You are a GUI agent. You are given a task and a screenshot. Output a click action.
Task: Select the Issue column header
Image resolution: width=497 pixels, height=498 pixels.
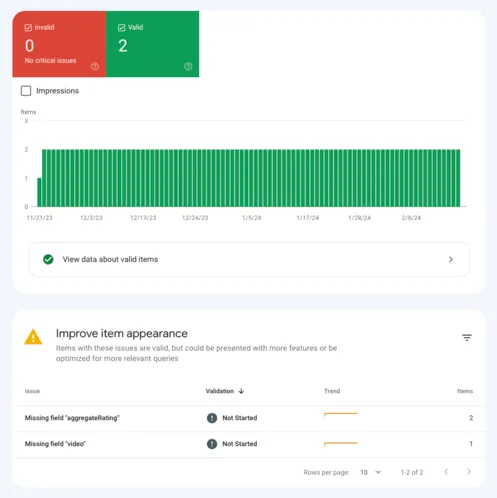point(32,391)
